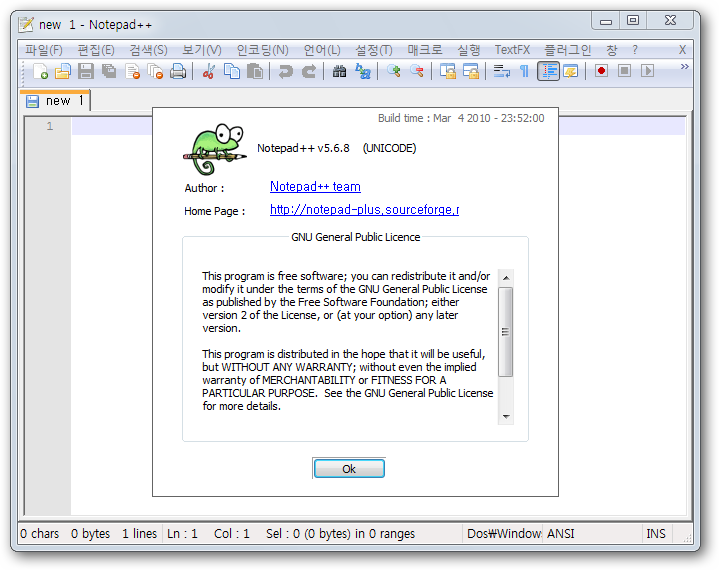
Task: Click line number 1 in the margin
Action: pos(50,126)
